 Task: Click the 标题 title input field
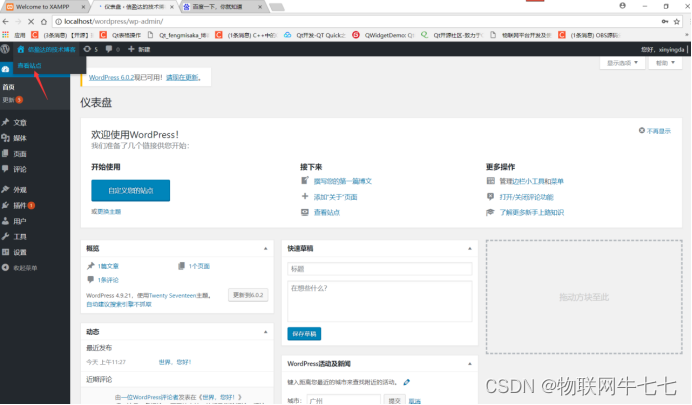380,269
